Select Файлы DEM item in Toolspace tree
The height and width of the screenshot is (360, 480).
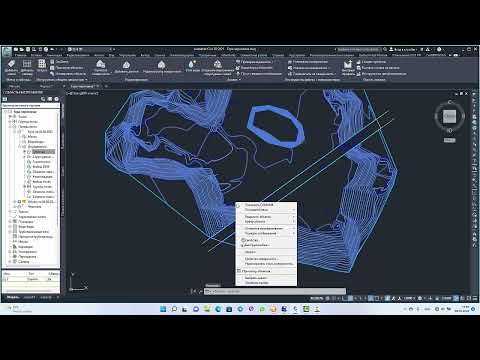click(x=41, y=167)
